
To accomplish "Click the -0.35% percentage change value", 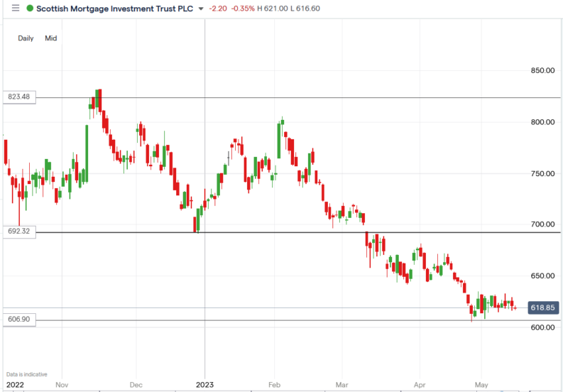I will pos(242,9).
